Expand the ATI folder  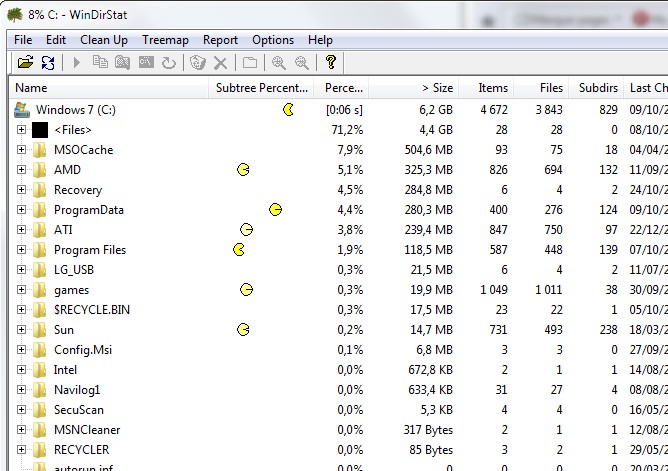click(x=21, y=230)
